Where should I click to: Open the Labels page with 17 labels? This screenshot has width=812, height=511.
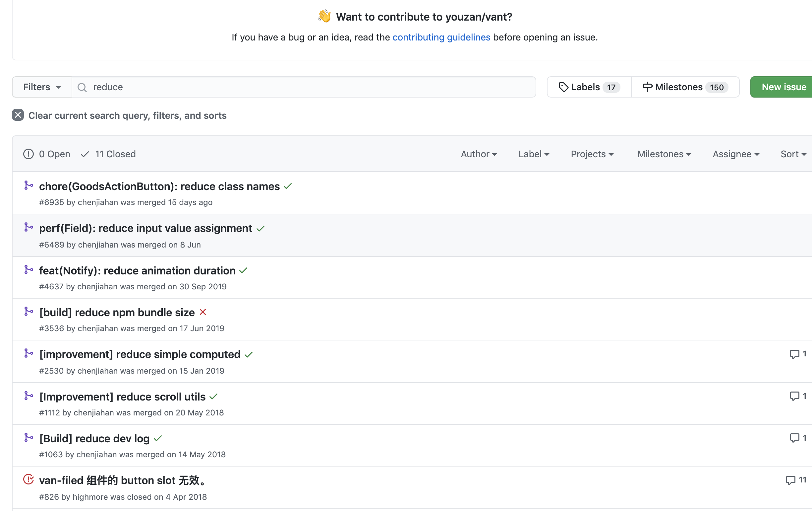pyautogui.click(x=589, y=87)
